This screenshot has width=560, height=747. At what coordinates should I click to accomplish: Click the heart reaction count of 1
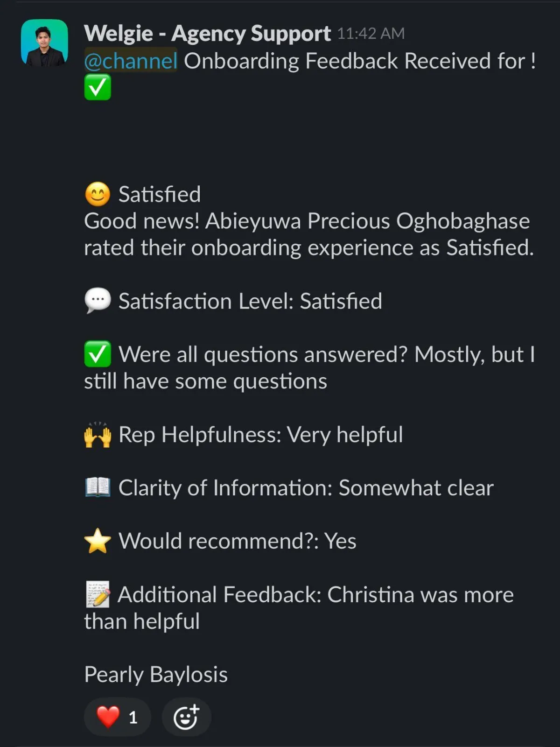pyautogui.click(x=133, y=718)
